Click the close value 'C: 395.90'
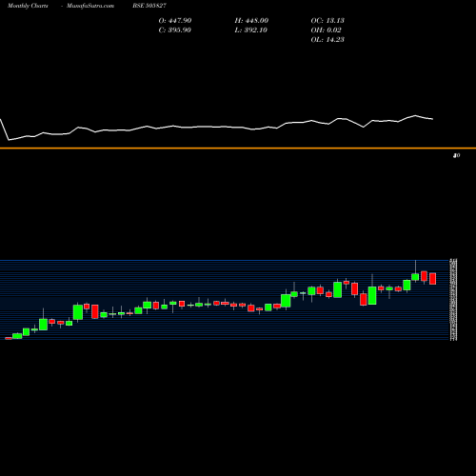The width and height of the screenshot is (476, 476). (174, 30)
